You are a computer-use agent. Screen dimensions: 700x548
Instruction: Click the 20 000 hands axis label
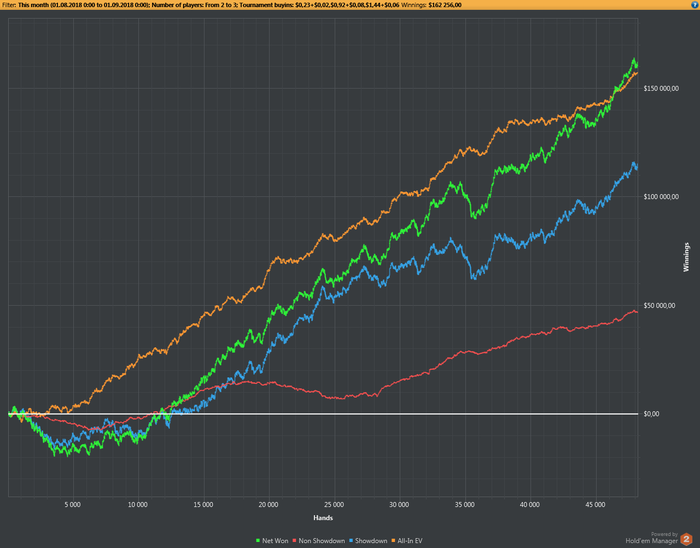click(268, 505)
